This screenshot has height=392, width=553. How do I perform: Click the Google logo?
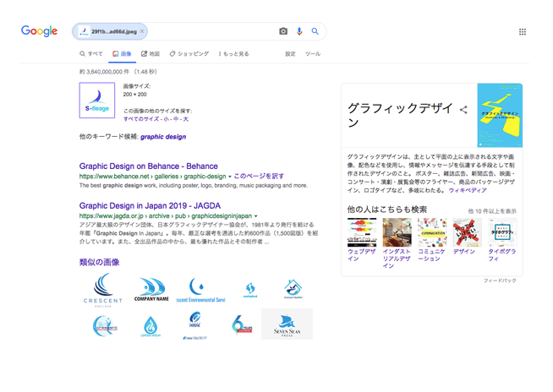point(39,31)
